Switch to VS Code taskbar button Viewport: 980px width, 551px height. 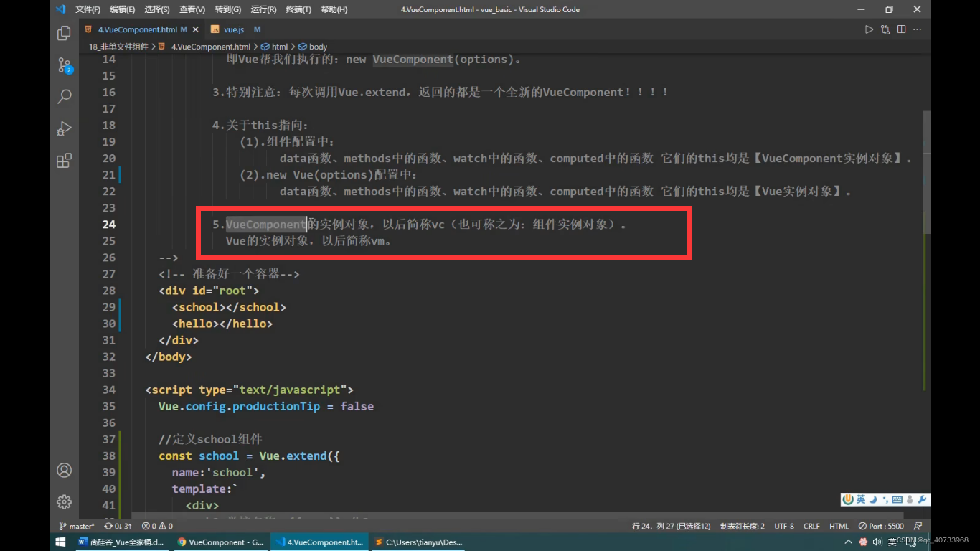point(319,542)
